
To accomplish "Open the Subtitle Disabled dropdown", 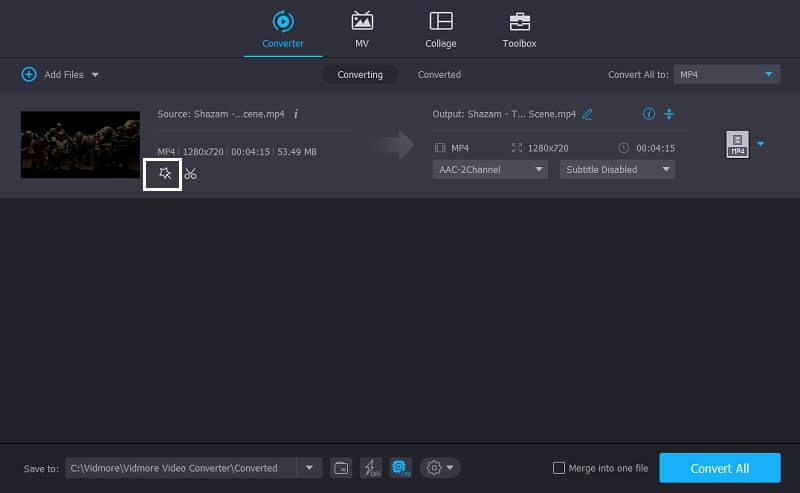I will click(x=617, y=170).
